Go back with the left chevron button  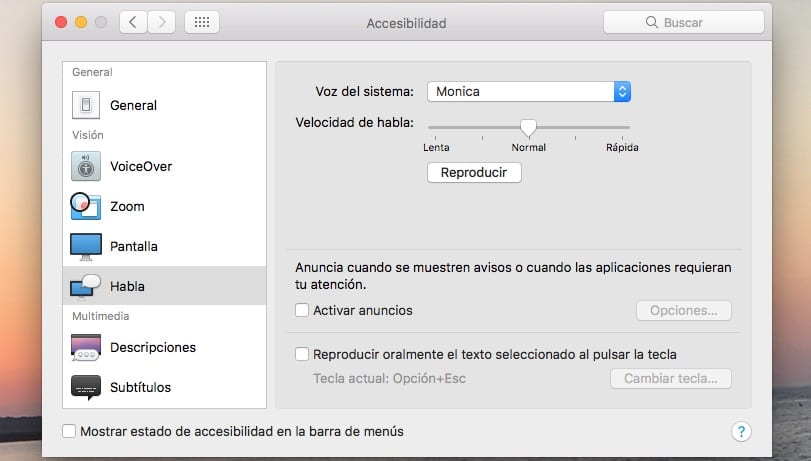click(x=134, y=22)
